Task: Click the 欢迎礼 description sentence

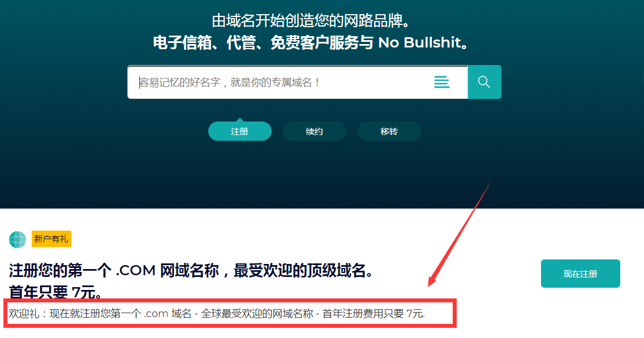Action: (x=217, y=314)
